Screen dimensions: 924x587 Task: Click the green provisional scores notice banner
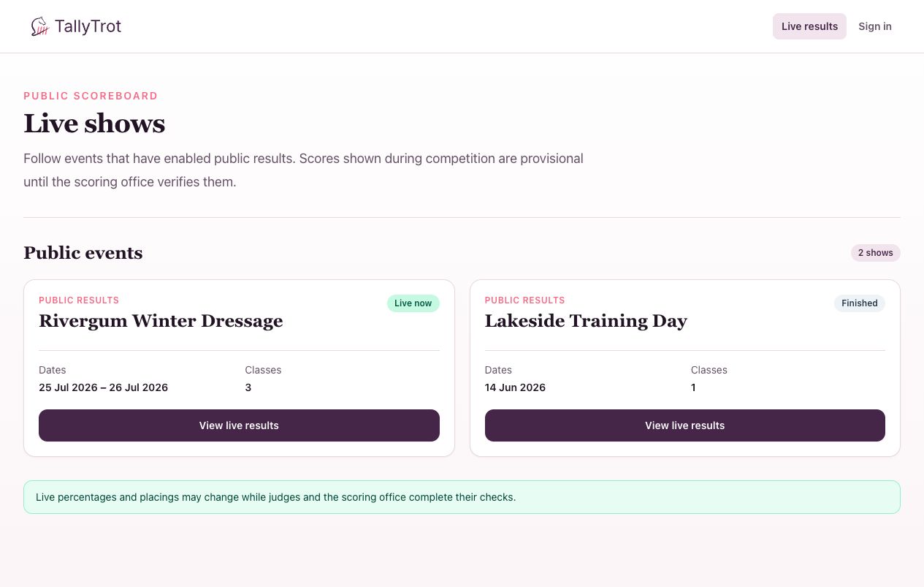point(462,497)
